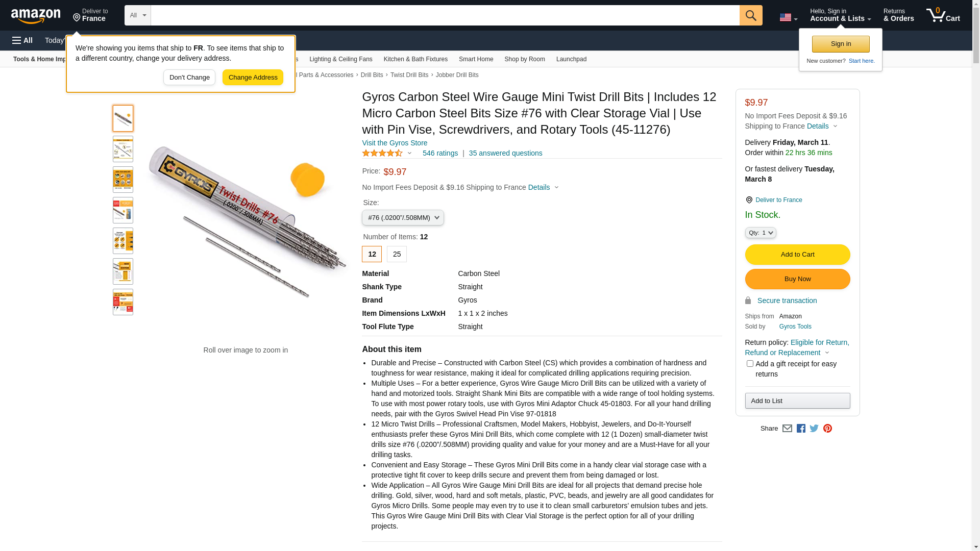Open the All hamburger menu

pyautogui.click(x=22, y=40)
